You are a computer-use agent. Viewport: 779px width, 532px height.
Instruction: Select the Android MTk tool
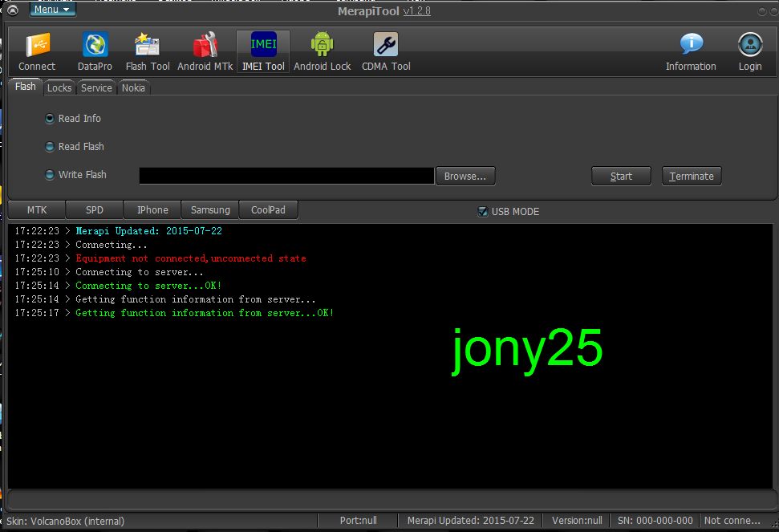click(x=205, y=46)
